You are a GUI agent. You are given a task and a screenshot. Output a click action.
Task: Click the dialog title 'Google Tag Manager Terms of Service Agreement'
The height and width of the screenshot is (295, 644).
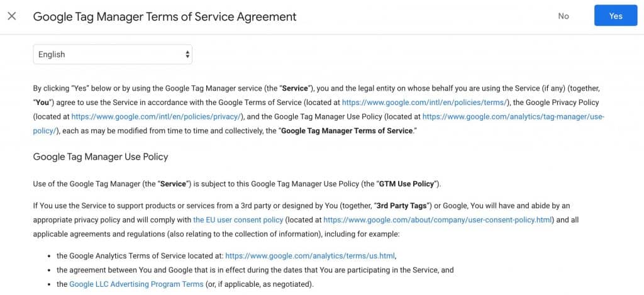(x=165, y=16)
